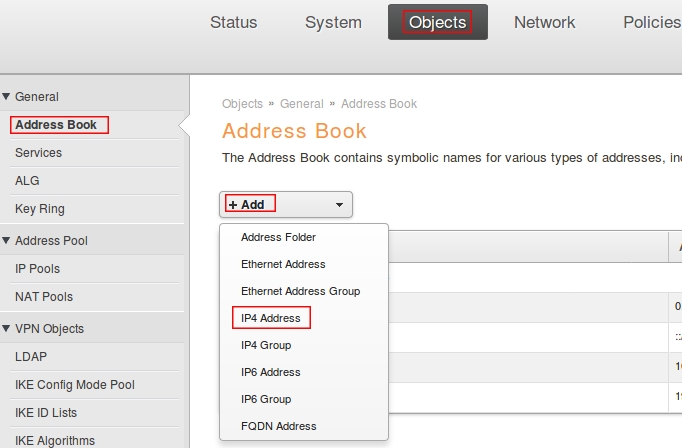682x448 pixels.
Task: Switch to the Status tab
Action: click(x=233, y=22)
